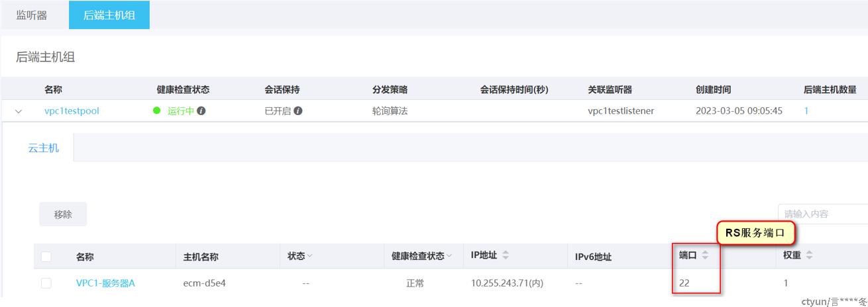The width and height of the screenshot is (868, 307).
Task: Sort by 端口 column arrows
Action: (x=705, y=255)
